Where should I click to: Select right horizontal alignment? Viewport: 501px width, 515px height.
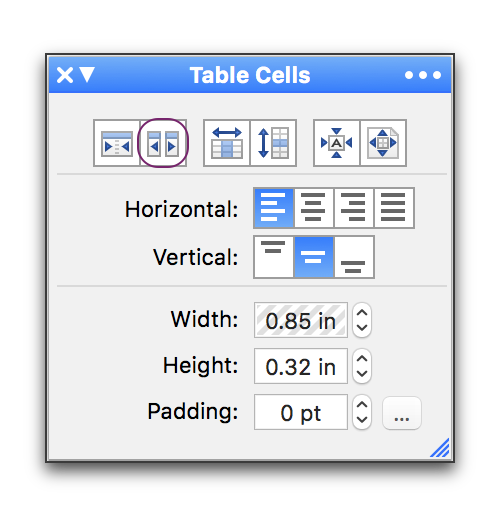pos(354,208)
